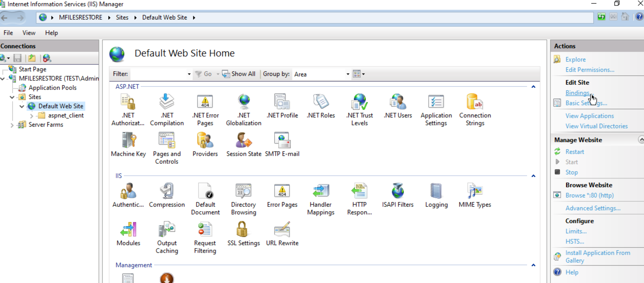Open .NET Error Pages feature

click(x=205, y=109)
